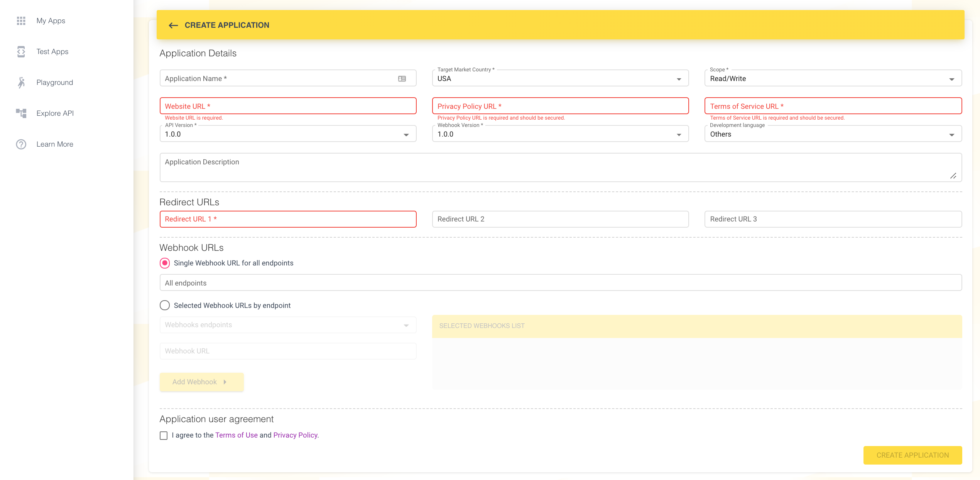Select Selected Webhook URLs by endpoint option

tap(165, 306)
